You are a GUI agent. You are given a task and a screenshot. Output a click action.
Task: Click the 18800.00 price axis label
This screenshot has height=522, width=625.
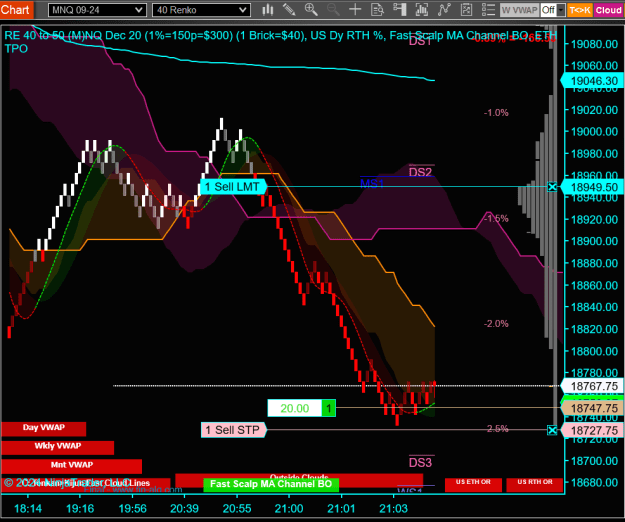[594, 351]
